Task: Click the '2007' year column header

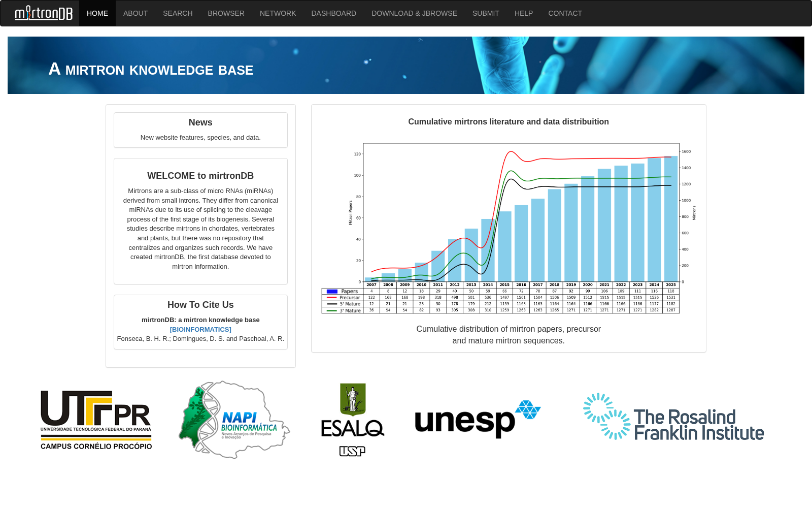Action: click(x=371, y=285)
